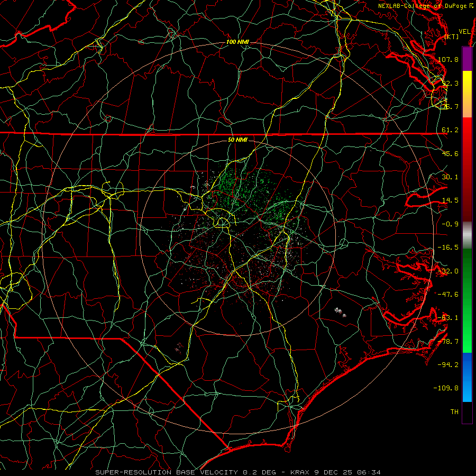476x476 pixels.
Task: Click the isolated white echo cluster southeast of the radar
Action: pos(340,312)
